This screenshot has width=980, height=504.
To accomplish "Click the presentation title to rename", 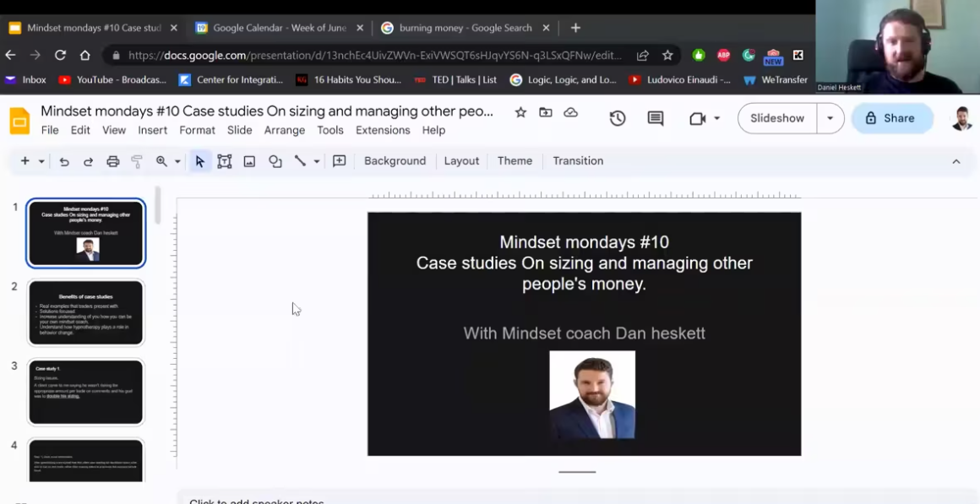I will coord(267,111).
